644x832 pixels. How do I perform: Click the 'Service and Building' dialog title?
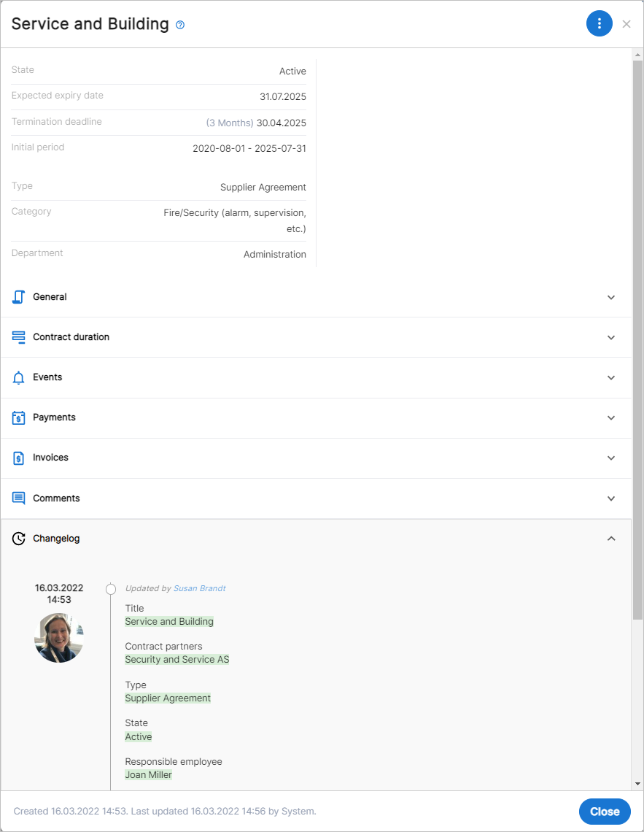pyautogui.click(x=90, y=24)
